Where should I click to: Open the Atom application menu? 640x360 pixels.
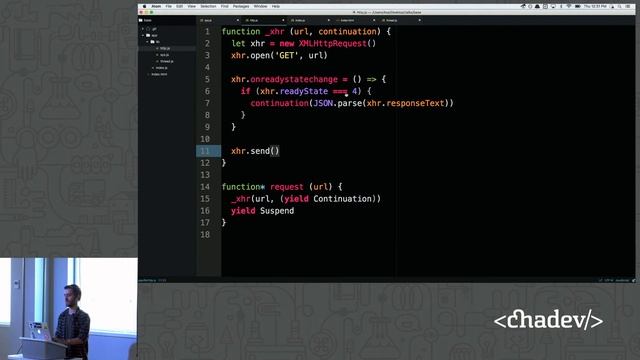pos(156,7)
